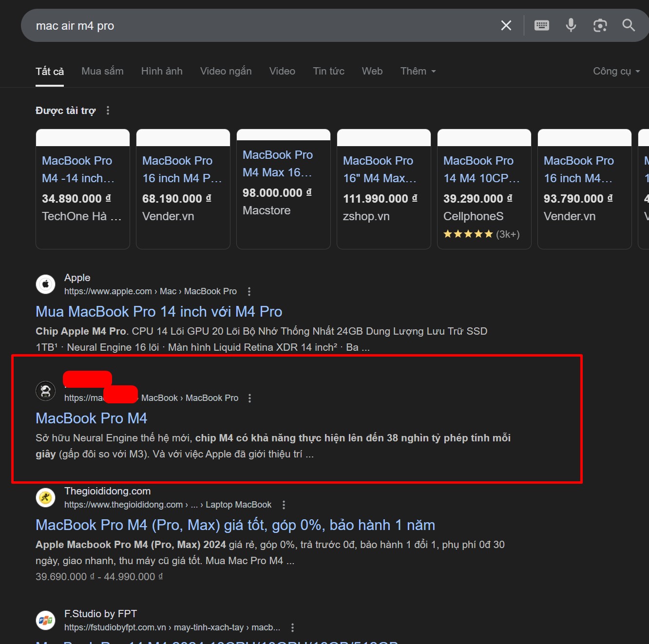
Task: Click the fstudiobyfpt.com.vn breadcrumb URL
Action: coord(172,627)
